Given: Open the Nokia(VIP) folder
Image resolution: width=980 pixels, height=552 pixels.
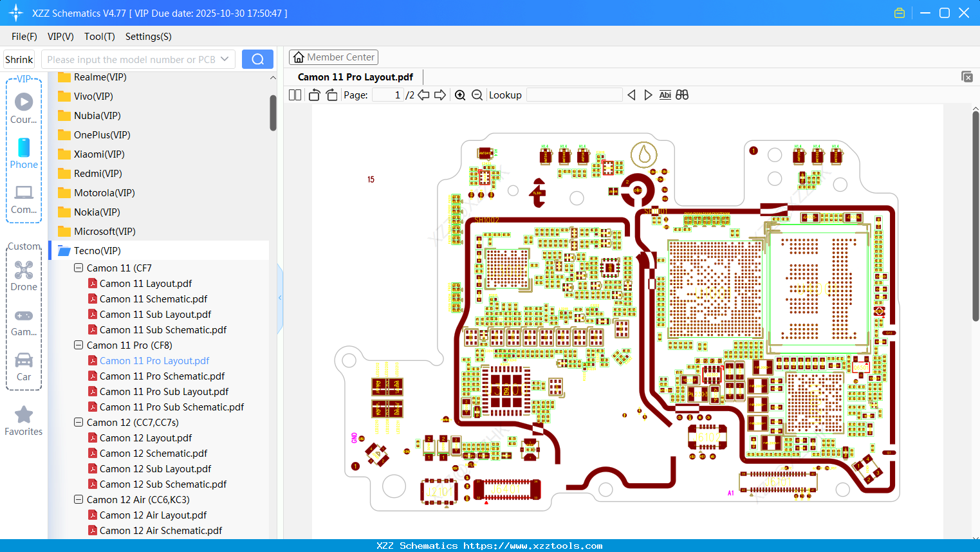Looking at the screenshot, I should (x=97, y=212).
